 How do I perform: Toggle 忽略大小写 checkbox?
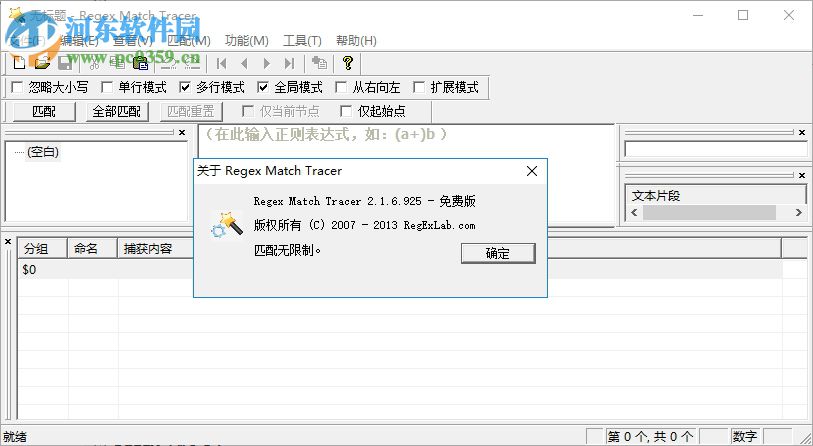tap(17, 87)
